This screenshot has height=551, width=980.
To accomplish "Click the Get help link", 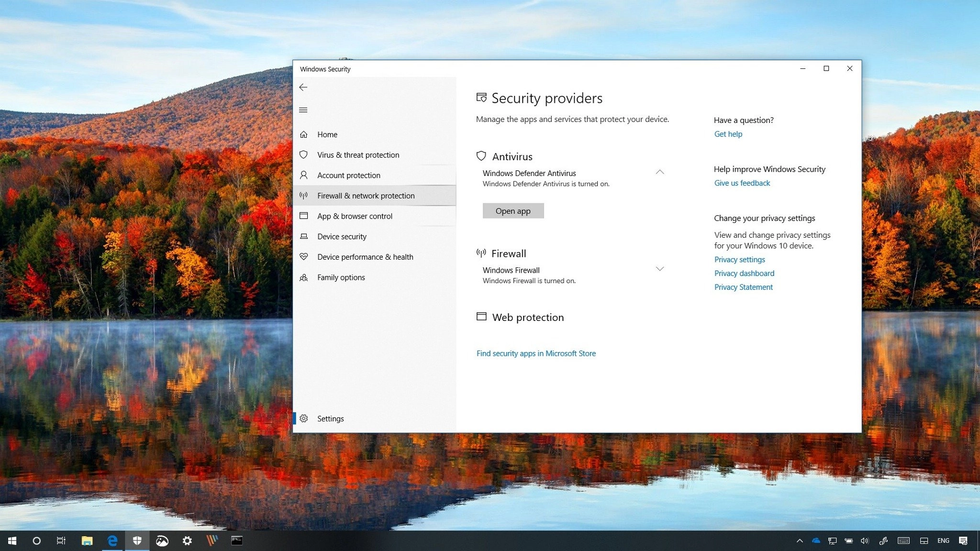I will 728,134.
